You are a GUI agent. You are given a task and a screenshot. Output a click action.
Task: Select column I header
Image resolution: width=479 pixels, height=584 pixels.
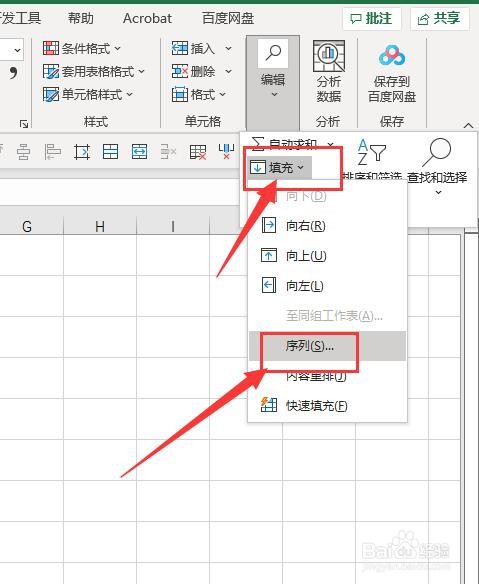173,226
